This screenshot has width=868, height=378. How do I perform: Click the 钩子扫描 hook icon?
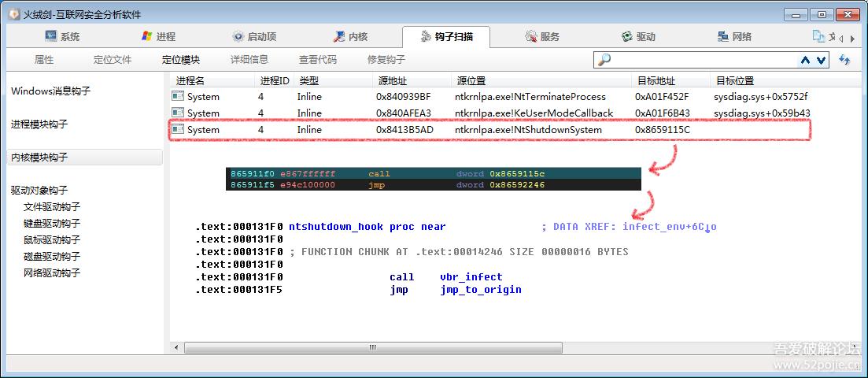pos(425,36)
